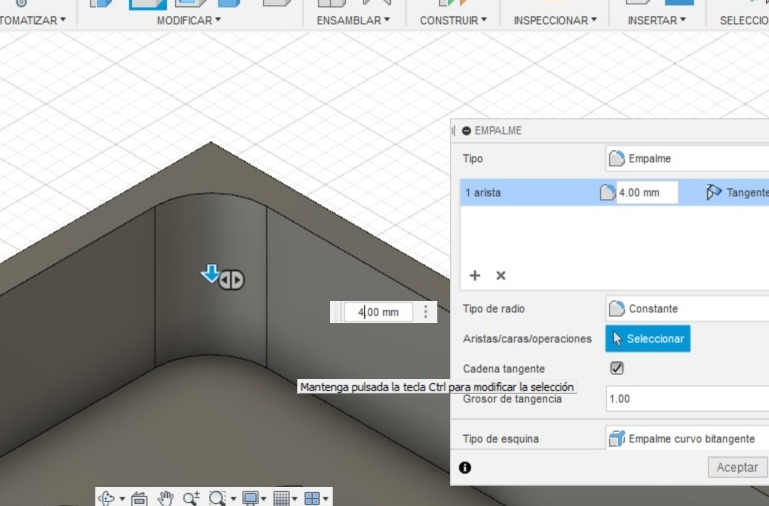Select the Pan hand tool

click(166, 499)
